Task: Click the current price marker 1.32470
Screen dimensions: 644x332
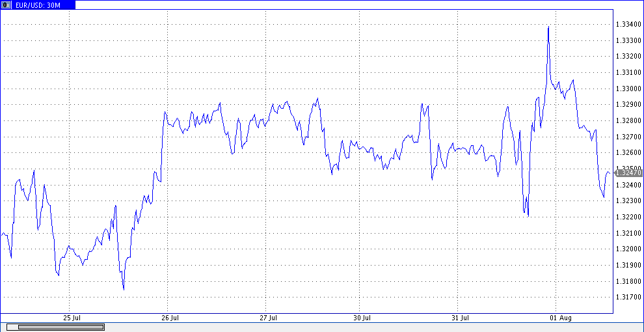Action: (x=628, y=173)
